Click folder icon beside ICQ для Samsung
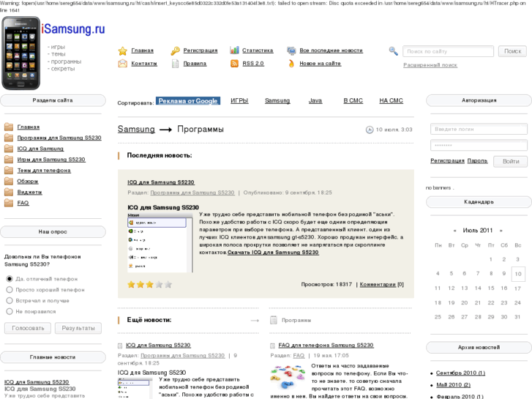Image resolution: width=532 pixels, height=399 pixels. point(9,149)
